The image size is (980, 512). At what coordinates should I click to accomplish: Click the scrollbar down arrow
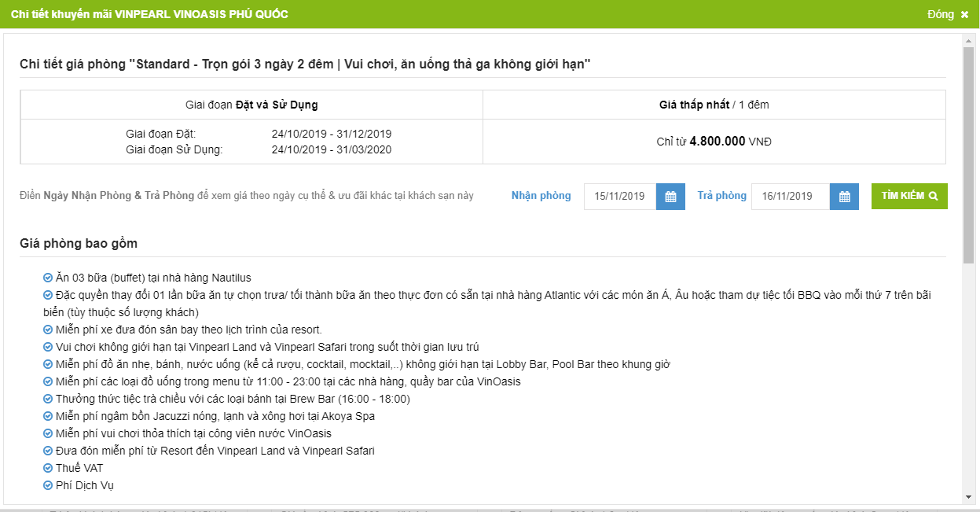(968, 497)
